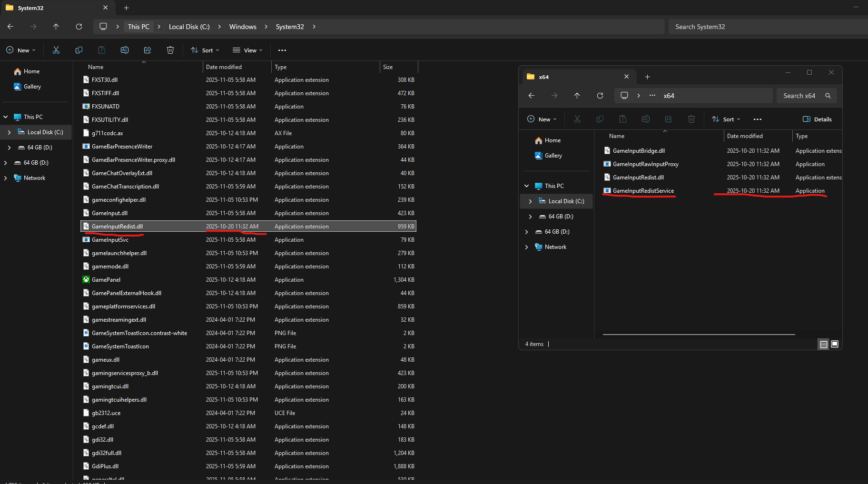Image resolution: width=868 pixels, height=484 pixels.
Task: Collapse This PC in x64 navigation pane
Action: (527, 186)
